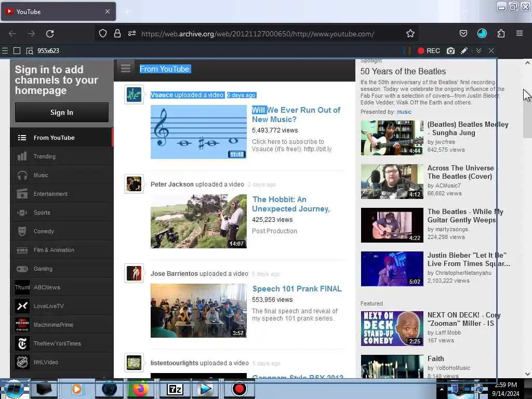
Task: Open TheNewYorkTimes channel
Action: tap(61, 343)
